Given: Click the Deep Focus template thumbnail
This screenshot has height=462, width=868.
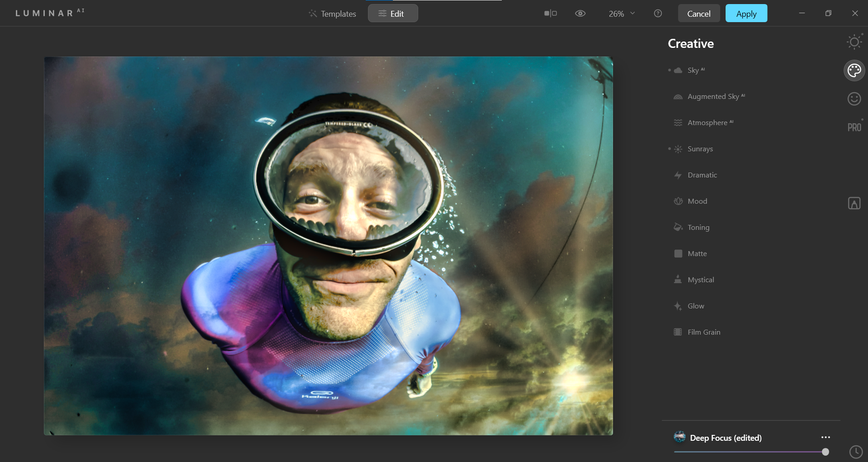Looking at the screenshot, I should [x=679, y=437].
